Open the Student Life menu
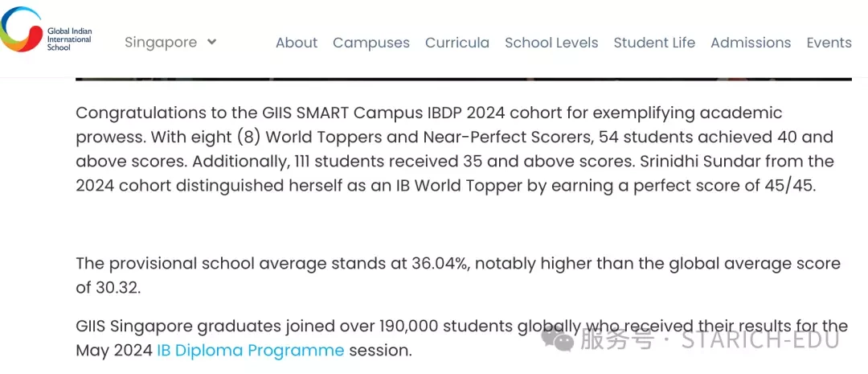 pos(654,43)
